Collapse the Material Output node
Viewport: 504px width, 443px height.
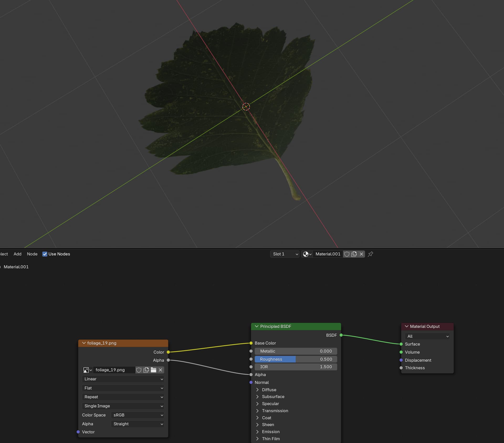(x=406, y=326)
